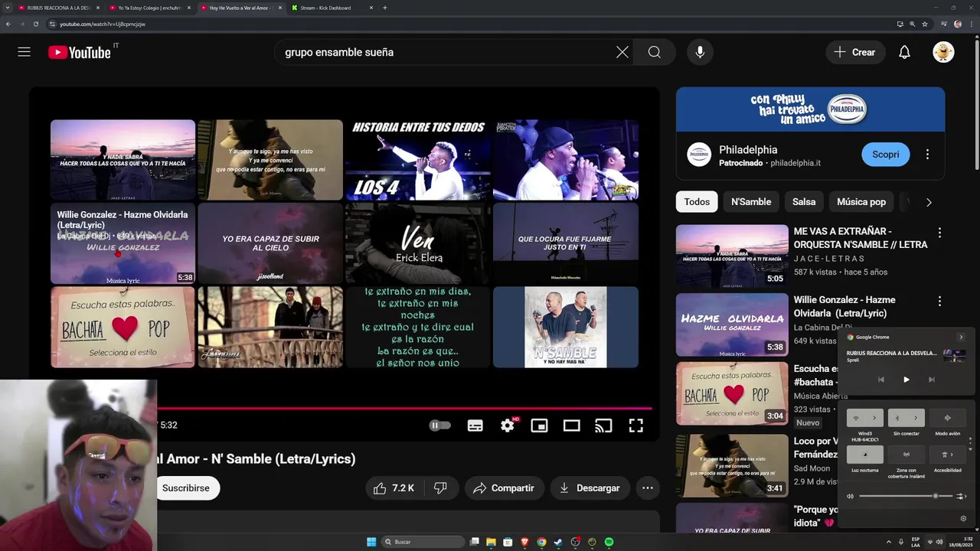Viewport: 980px width, 551px height.
Task: Click the Windows Start button
Action: (371, 542)
